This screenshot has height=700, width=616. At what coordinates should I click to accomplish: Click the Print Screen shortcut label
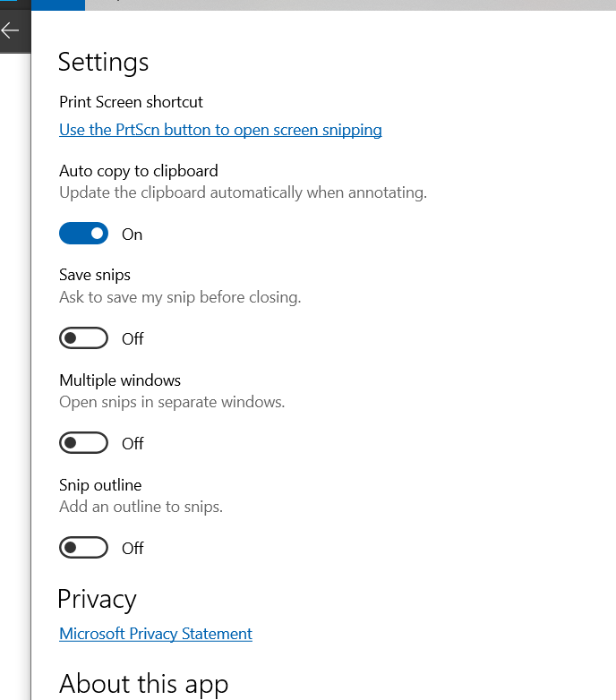(131, 102)
